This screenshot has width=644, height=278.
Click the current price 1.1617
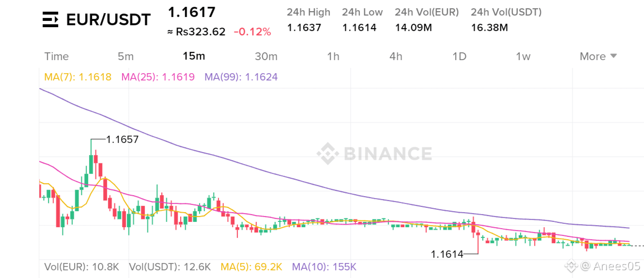(192, 12)
